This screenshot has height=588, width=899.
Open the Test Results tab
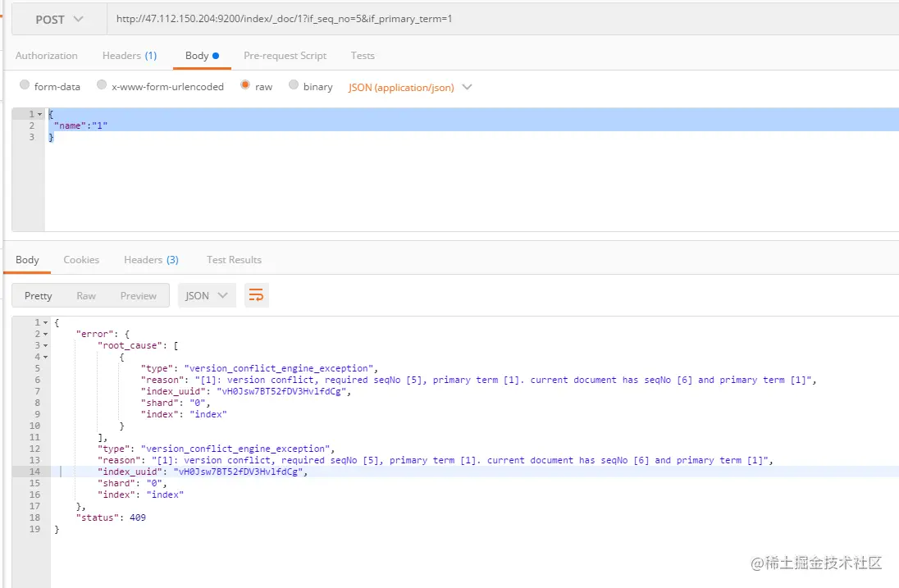[234, 260]
